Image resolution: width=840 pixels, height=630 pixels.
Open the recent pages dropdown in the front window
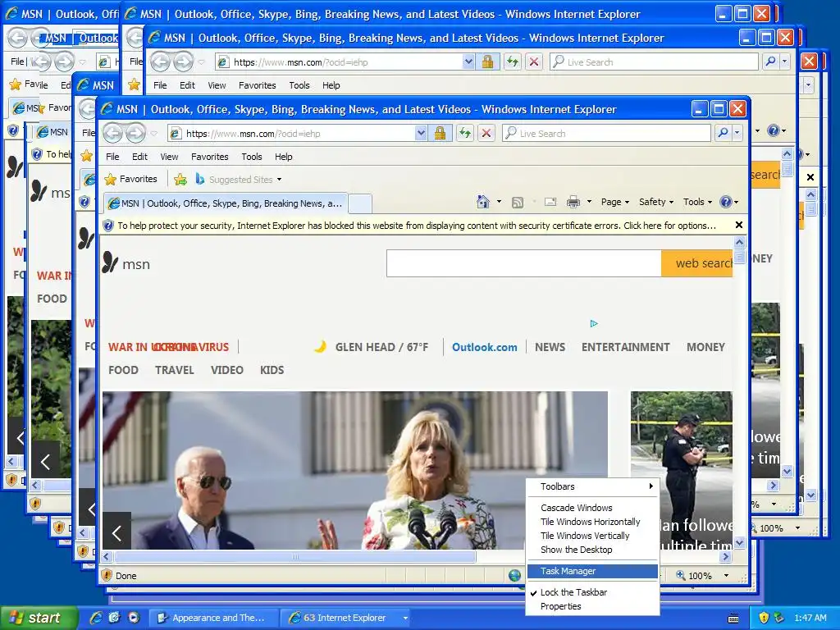tap(154, 134)
